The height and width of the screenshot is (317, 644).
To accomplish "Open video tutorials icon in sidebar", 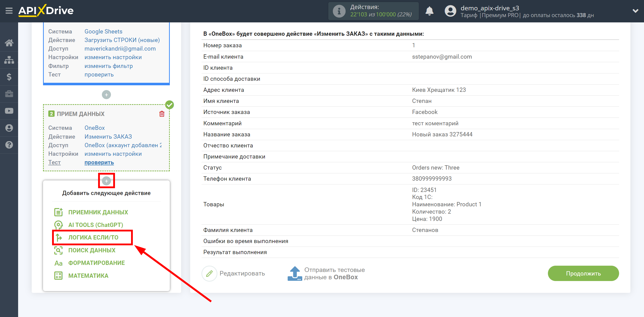I will point(9,111).
